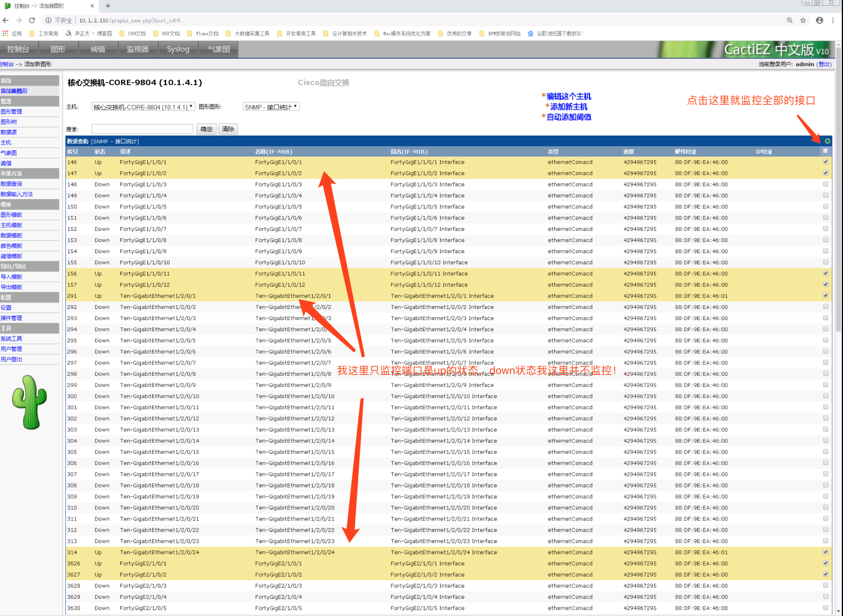The height and width of the screenshot is (616, 843).
Task: Switch to the 图形 tab
Action: pyautogui.click(x=58, y=49)
